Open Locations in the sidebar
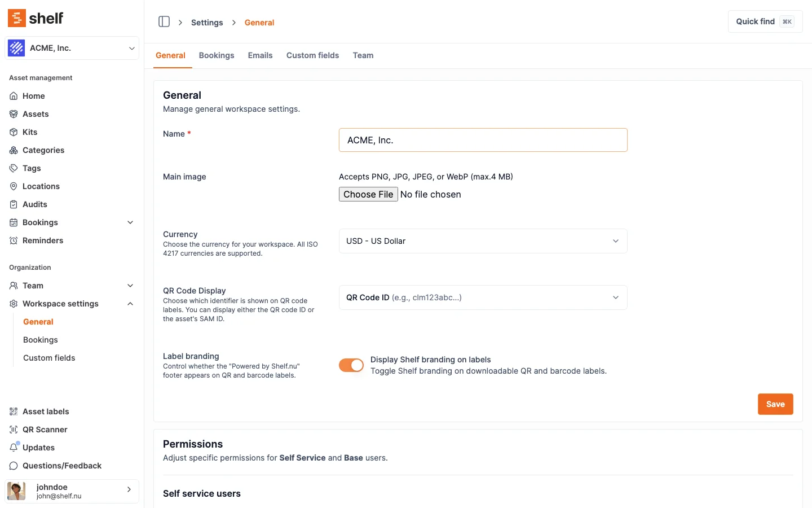 (x=41, y=186)
